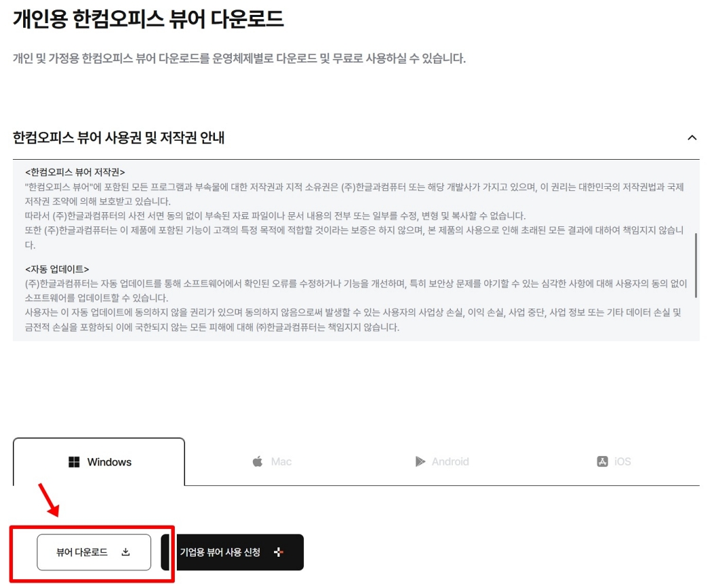Viewport: 714px width, 588px height.
Task: Click the paragraph starting 사용자는 이 자동 업데이트에
Action: 354,319
